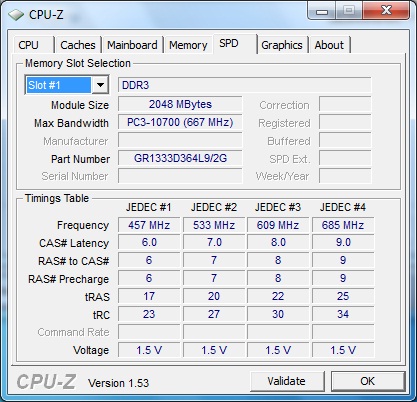Select the Slot #1 combo box text
The height and width of the screenshot is (402, 417).
tap(58, 85)
